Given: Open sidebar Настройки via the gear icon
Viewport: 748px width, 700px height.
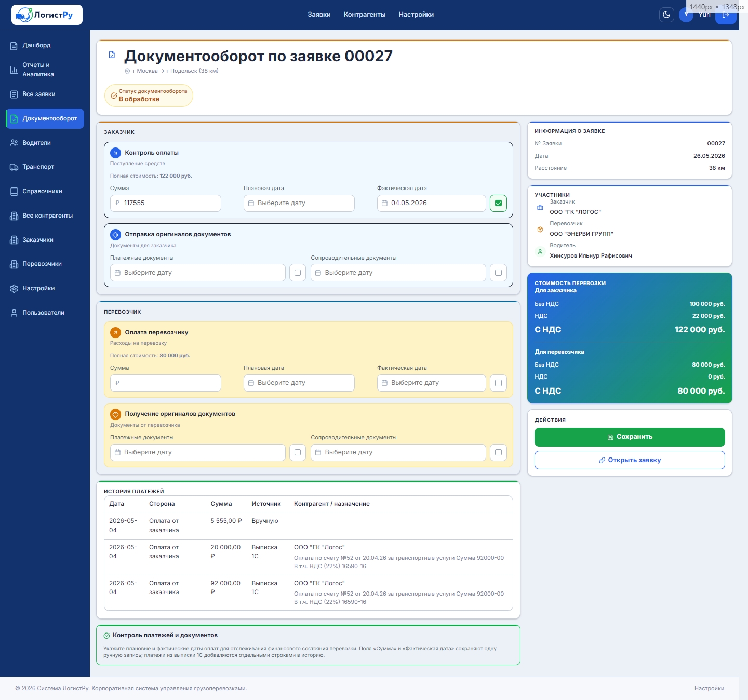Looking at the screenshot, I should coord(14,288).
